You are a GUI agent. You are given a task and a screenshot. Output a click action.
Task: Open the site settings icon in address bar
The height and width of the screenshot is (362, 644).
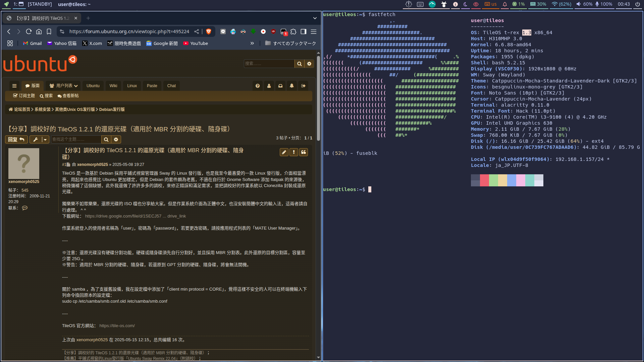62,32
